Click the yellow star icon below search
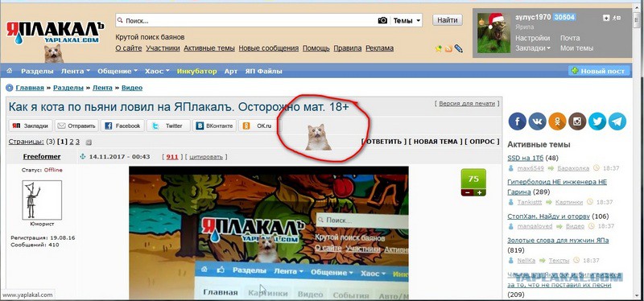644x301 pixels. [x=439, y=48]
